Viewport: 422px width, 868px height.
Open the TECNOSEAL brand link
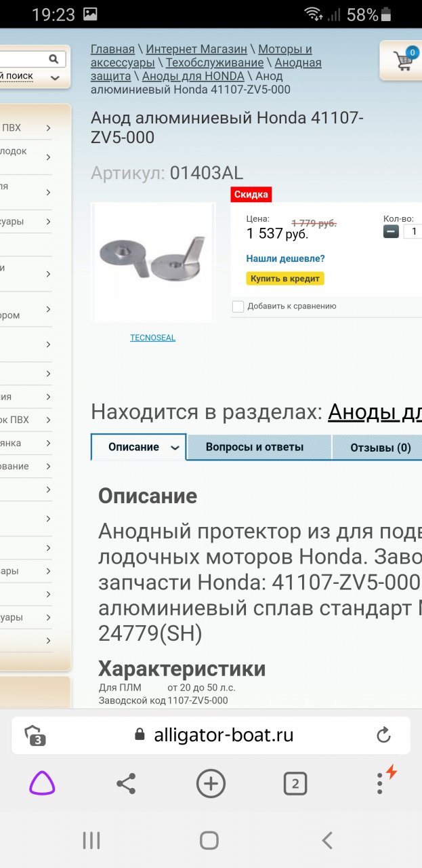click(152, 338)
